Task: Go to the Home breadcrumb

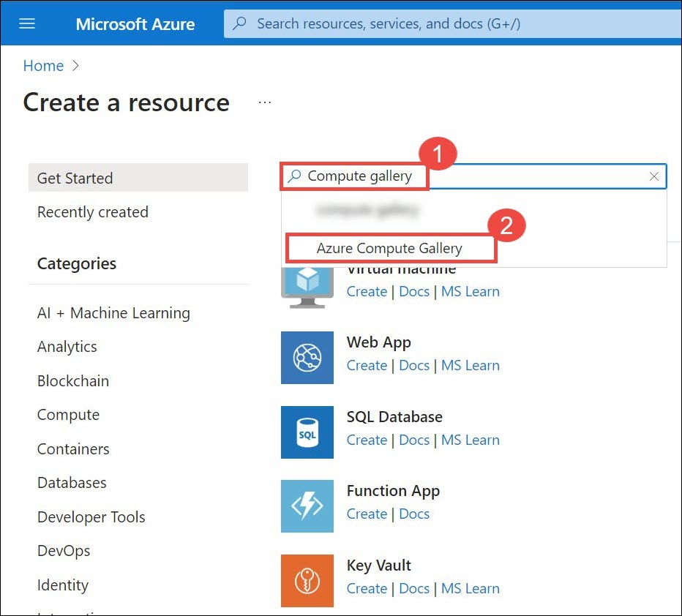Action: coord(43,66)
